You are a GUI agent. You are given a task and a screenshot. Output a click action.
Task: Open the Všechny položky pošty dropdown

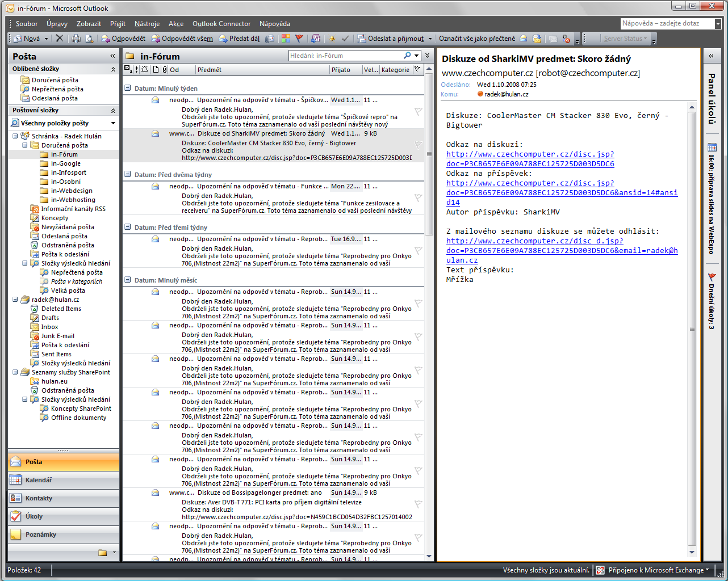113,123
